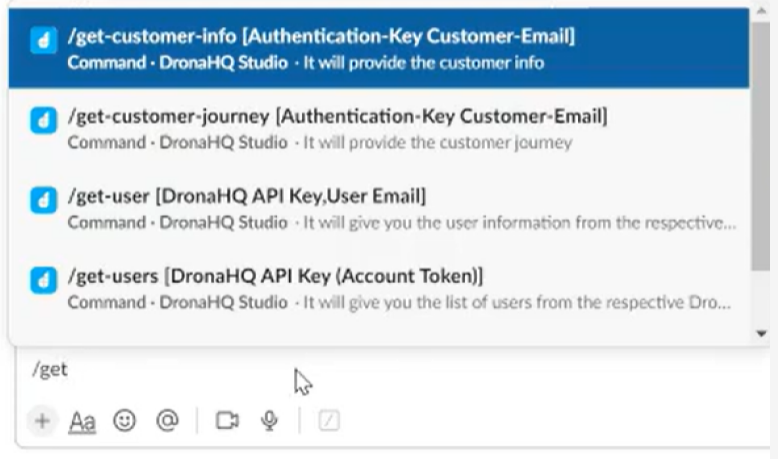Choose /get-user [DronaHQ API Key,User Email] command
Screen dimensions: 778x459
[247, 195]
